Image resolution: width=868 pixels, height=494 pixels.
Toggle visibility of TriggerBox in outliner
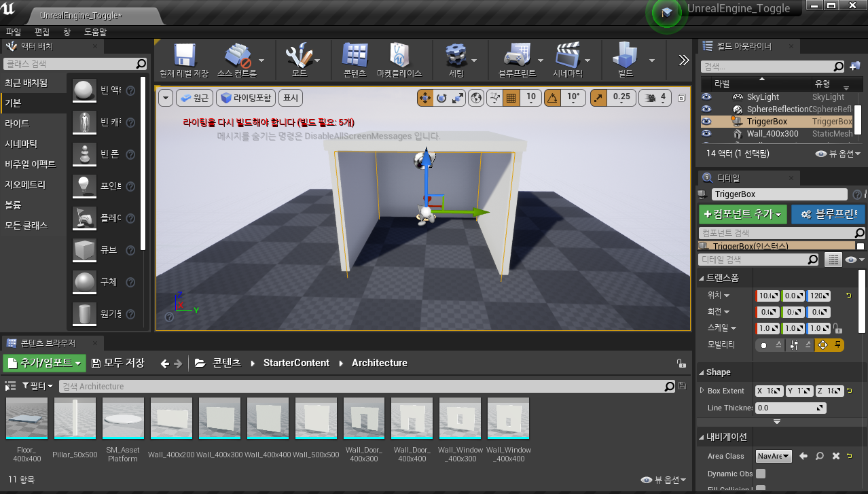click(x=706, y=122)
